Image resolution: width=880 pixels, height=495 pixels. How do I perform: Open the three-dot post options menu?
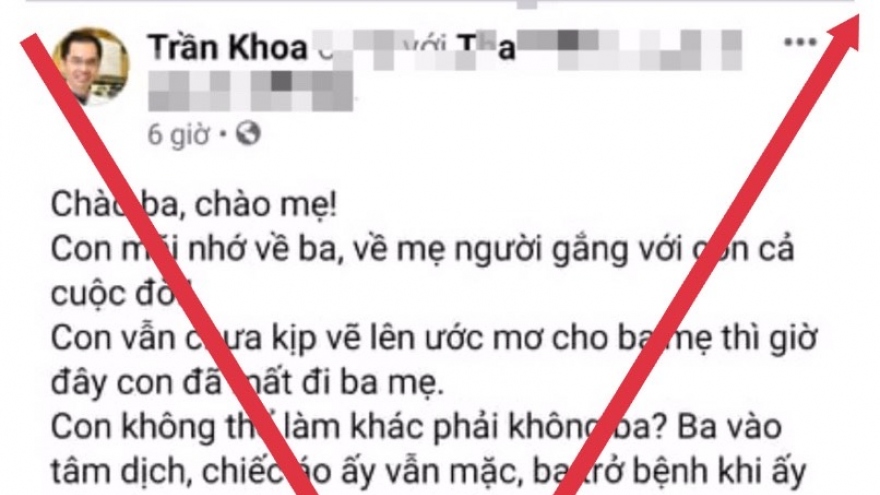point(800,42)
